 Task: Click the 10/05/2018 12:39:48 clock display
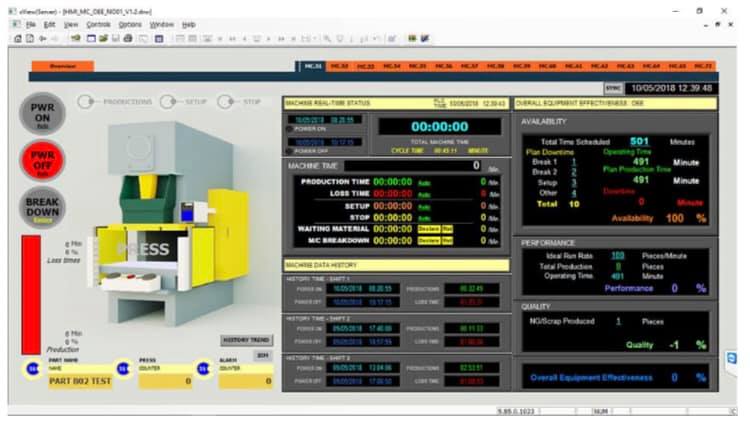(672, 88)
